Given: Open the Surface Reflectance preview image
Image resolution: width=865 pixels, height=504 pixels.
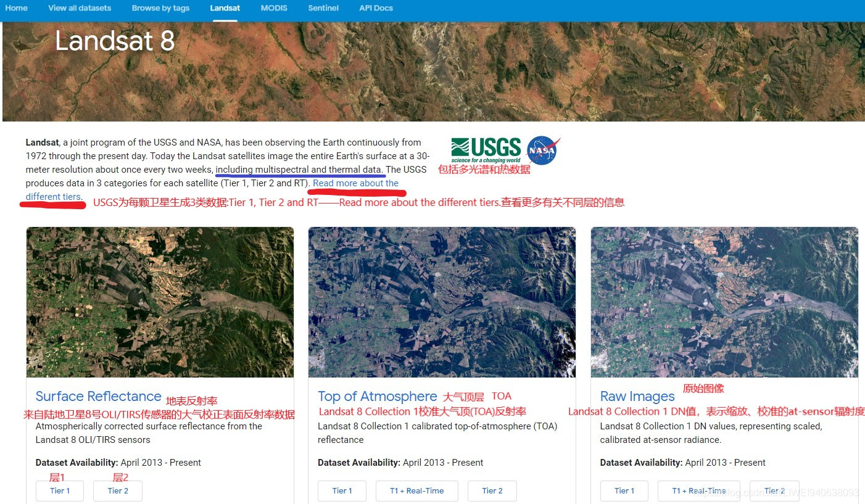Looking at the screenshot, I should [160, 302].
